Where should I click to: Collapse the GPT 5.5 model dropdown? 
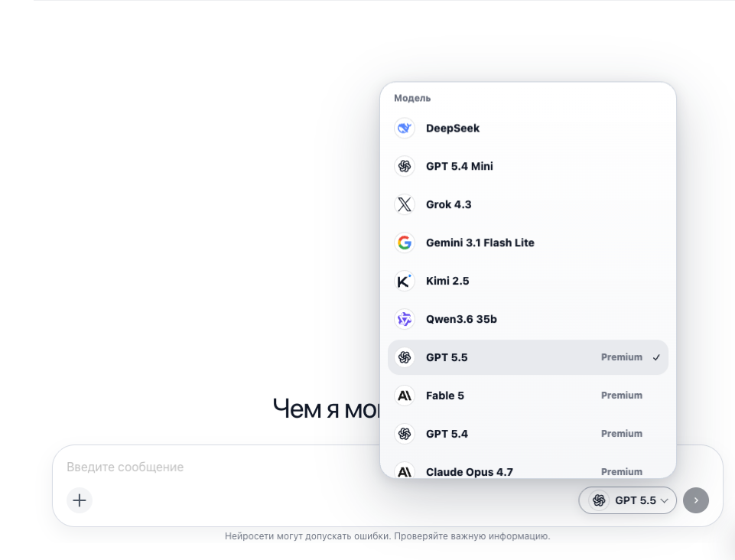click(x=628, y=500)
